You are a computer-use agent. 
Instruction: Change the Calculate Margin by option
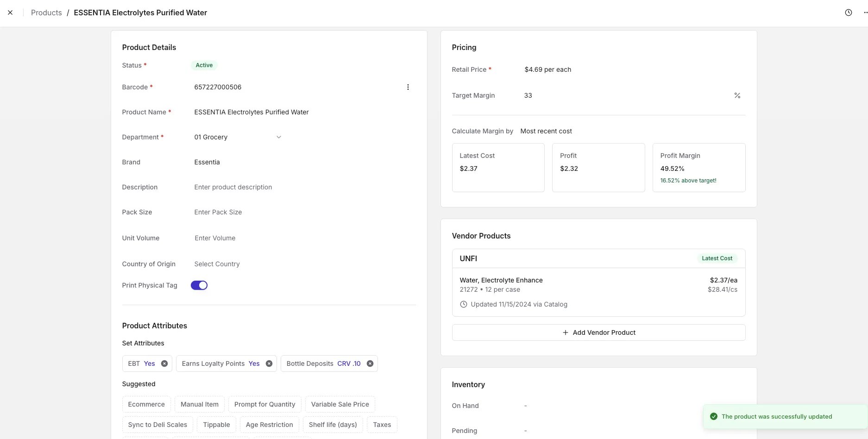pyautogui.click(x=546, y=131)
